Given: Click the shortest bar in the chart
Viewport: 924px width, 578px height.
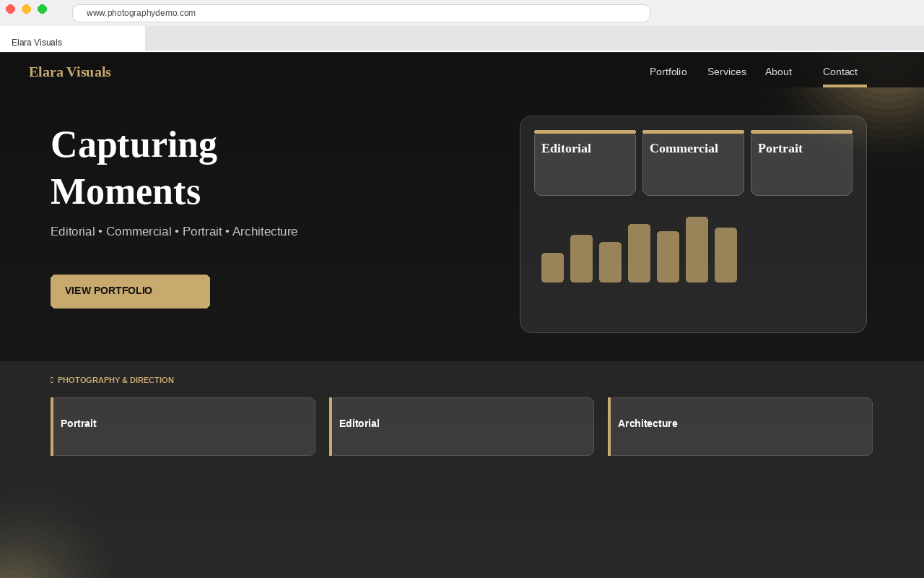Looking at the screenshot, I should [552, 267].
